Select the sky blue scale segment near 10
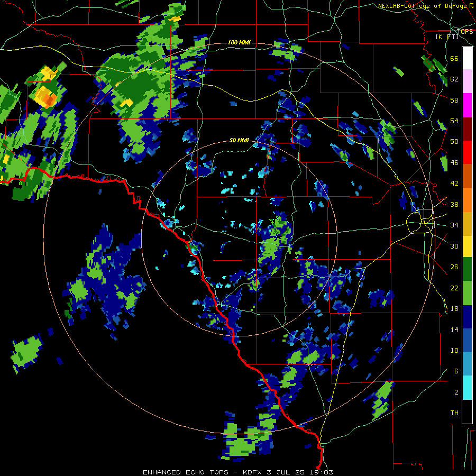The image size is (476, 476). point(467,364)
